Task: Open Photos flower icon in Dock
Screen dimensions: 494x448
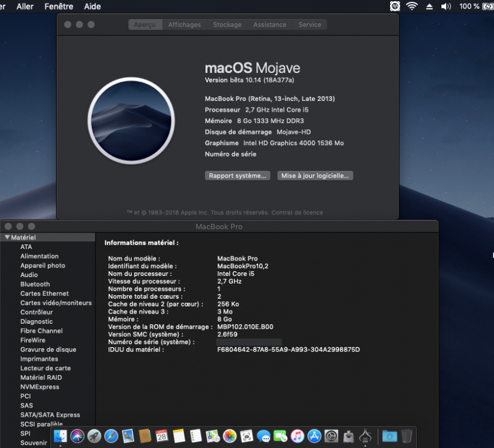Action: click(229, 436)
